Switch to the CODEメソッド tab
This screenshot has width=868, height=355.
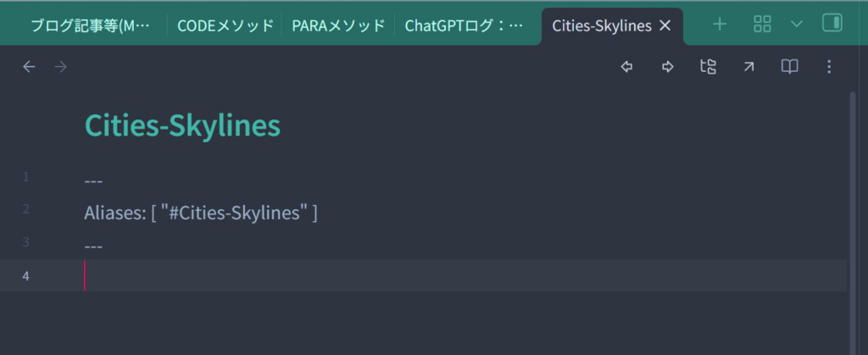[225, 25]
